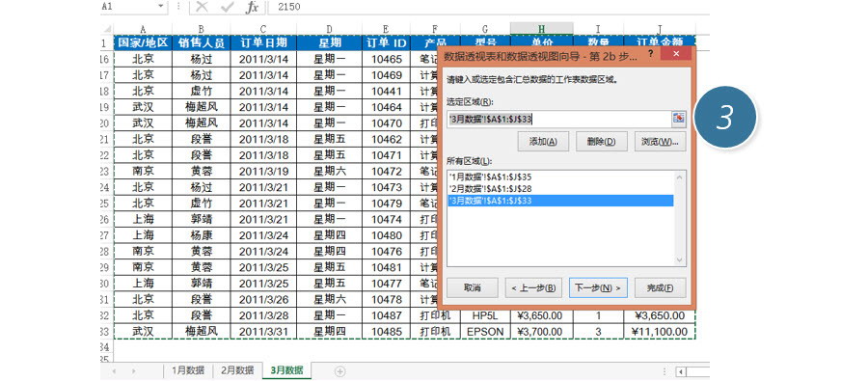Click the 订单 ID header cell
The width and height of the screenshot is (868, 381).
386,43
